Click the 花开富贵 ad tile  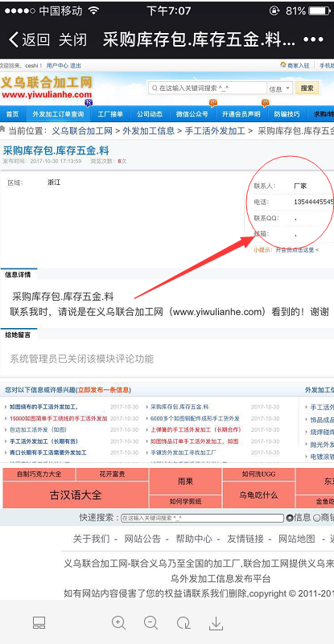[x=112, y=474]
